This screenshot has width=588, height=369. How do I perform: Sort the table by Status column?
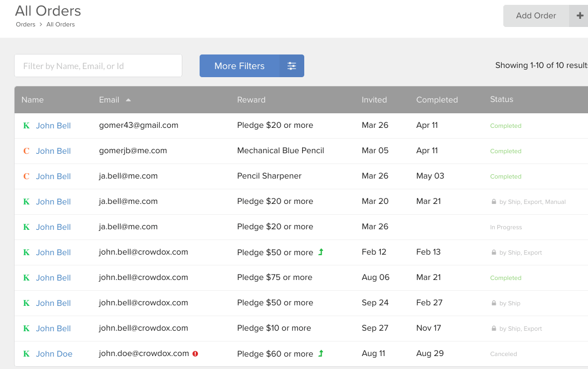502,99
